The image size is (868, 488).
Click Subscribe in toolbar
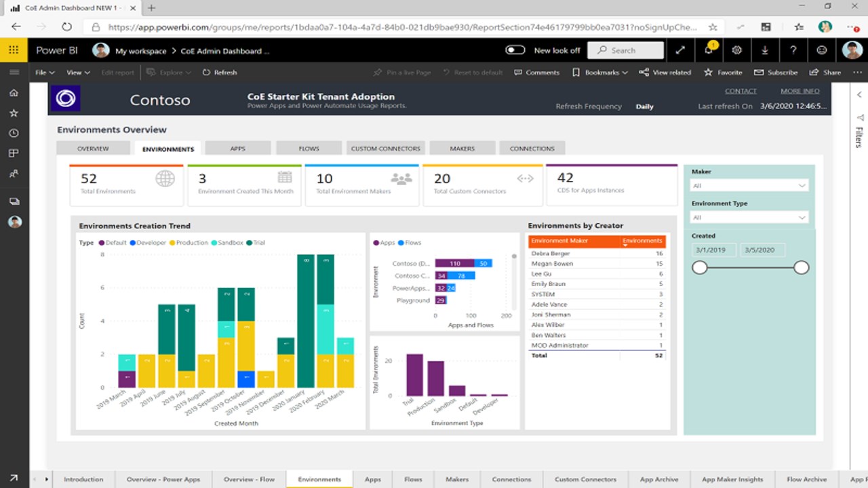[776, 73]
